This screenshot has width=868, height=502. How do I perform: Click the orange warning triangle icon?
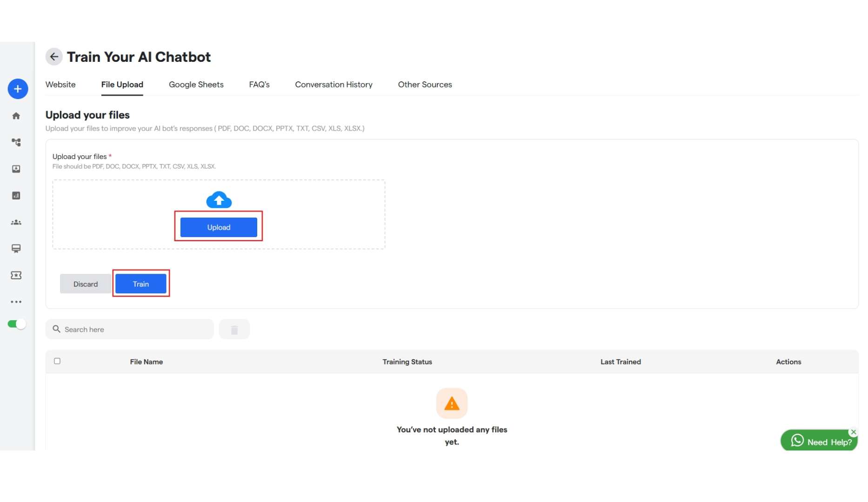[452, 403]
